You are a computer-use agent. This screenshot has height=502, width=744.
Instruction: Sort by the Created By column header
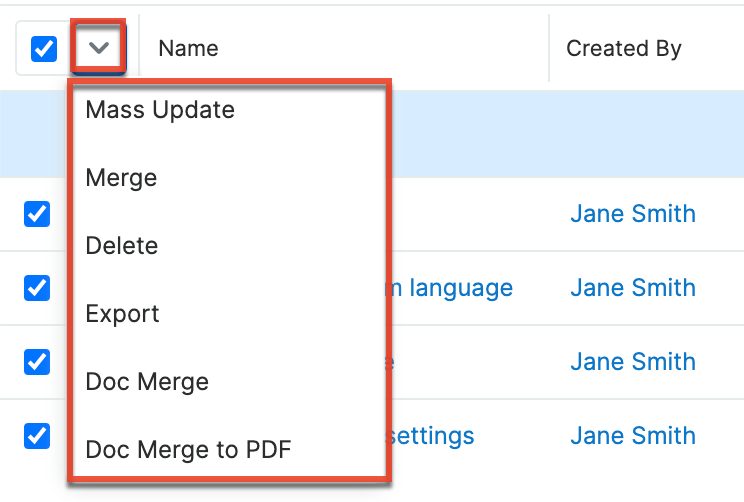[x=624, y=48]
